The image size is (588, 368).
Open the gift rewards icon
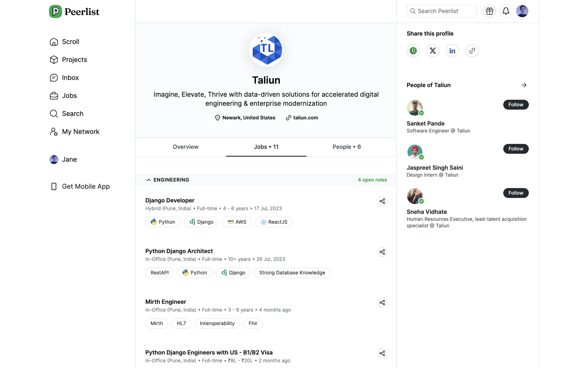coord(489,11)
